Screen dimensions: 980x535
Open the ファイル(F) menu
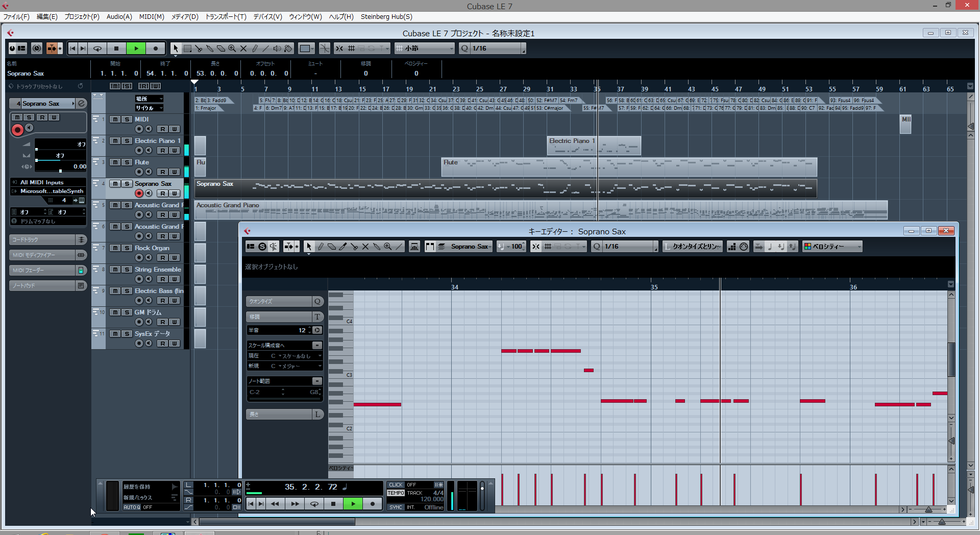point(16,16)
